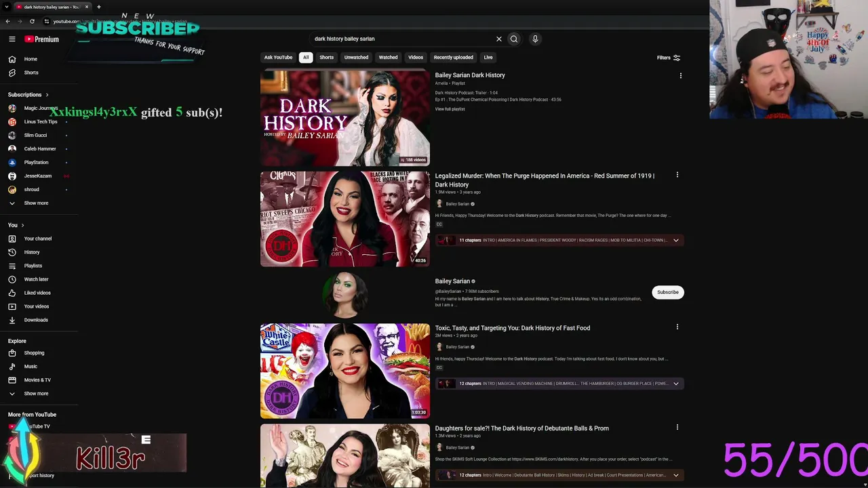This screenshot has height=488, width=868.
Task: Play the Legalized Murder video thumbnail
Action: (x=345, y=219)
